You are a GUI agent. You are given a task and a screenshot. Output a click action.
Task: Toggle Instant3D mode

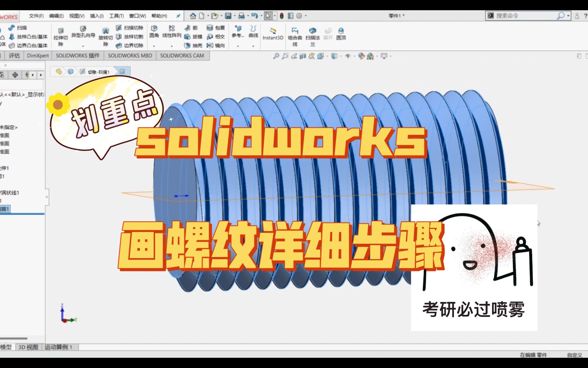(x=273, y=34)
